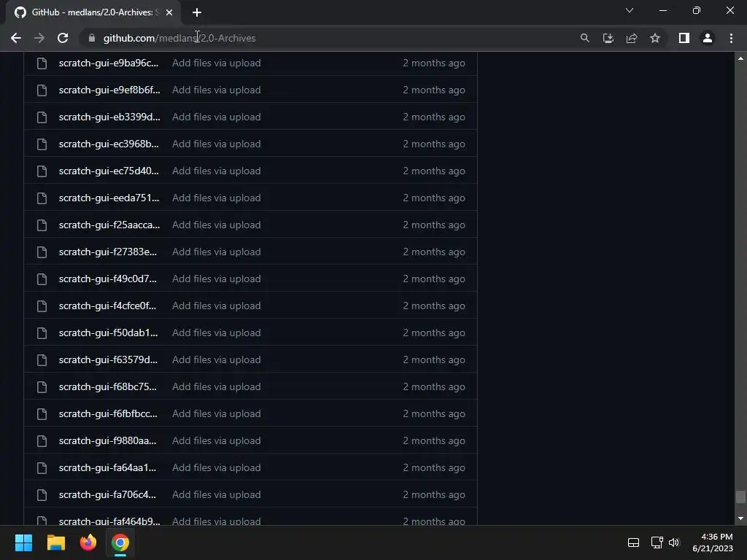Click '2 months ago' on scratch-gui-f4cfce0f row
This screenshot has height=560, width=747.
click(x=434, y=306)
